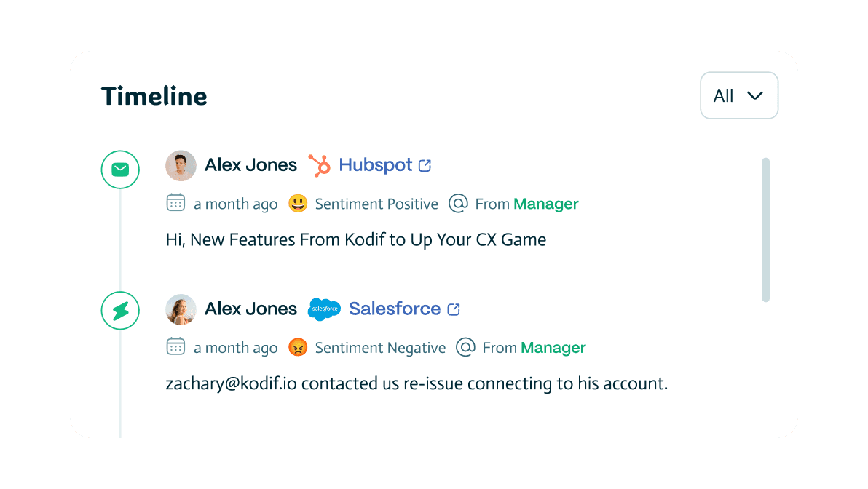Click the calendar icon in Hubspot entry
The image size is (868, 489).
coord(175,203)
